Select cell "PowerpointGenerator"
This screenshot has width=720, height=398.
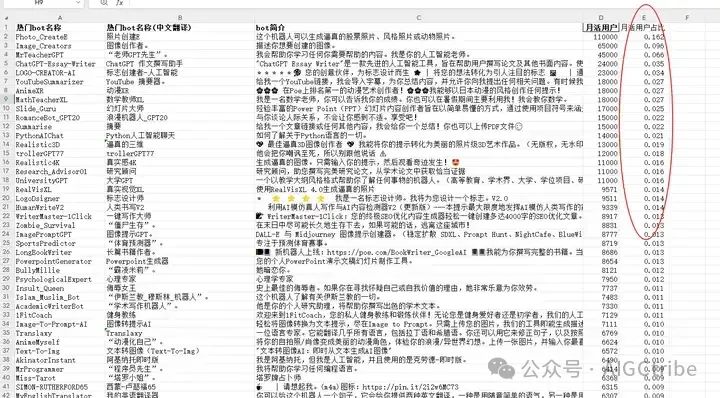53,261
